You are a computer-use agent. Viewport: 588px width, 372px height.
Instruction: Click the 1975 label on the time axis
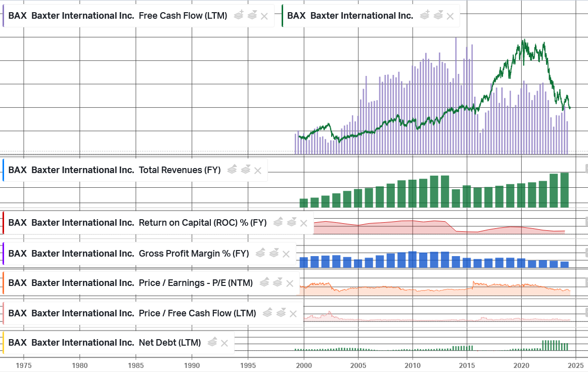click(24, 365)
